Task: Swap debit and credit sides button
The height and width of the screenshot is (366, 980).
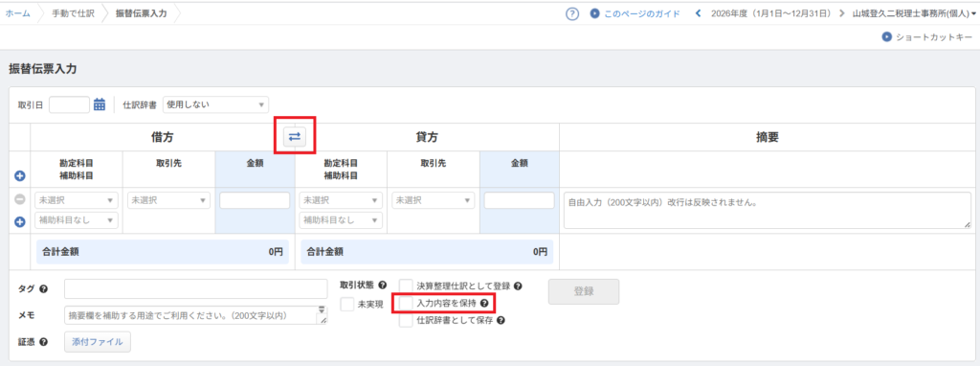Action: pyautogui.click(x=295, y=137)
